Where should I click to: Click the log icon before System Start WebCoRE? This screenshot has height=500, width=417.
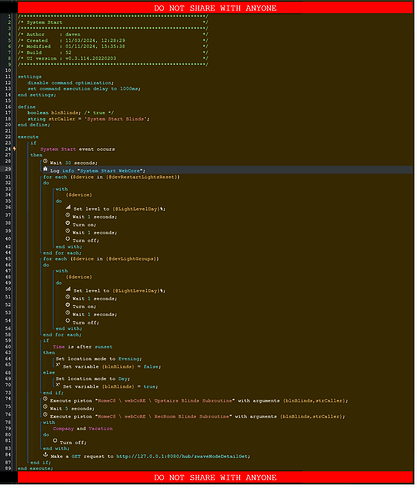click(x=45, y=169)
